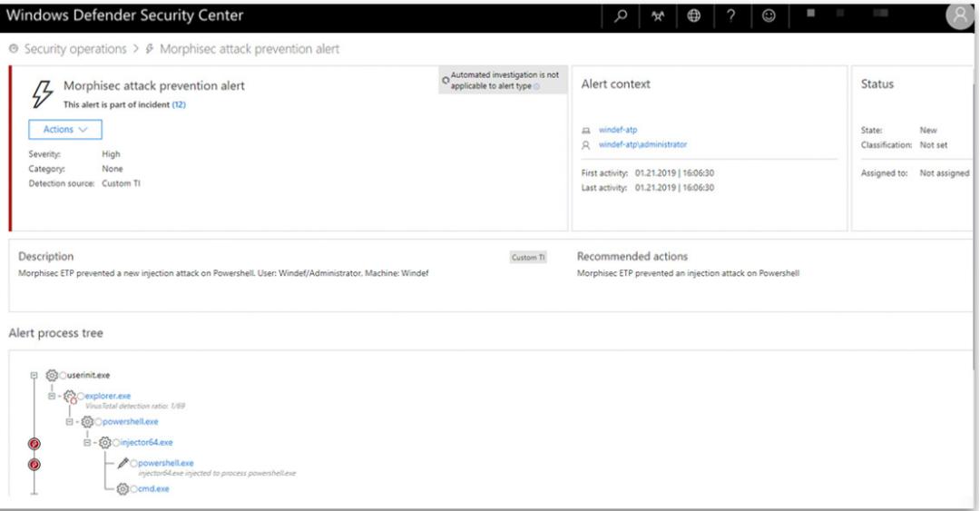This screenshot has width=980, height=511.
Task: Click 'VirusTotal detection ratio: 1/69' text
Action: (x=135, y=406)
